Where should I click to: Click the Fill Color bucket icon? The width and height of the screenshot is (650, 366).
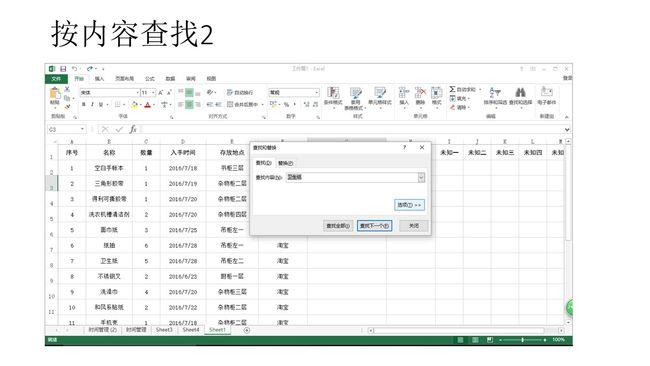pyautogui.click(x=134, y=105)
